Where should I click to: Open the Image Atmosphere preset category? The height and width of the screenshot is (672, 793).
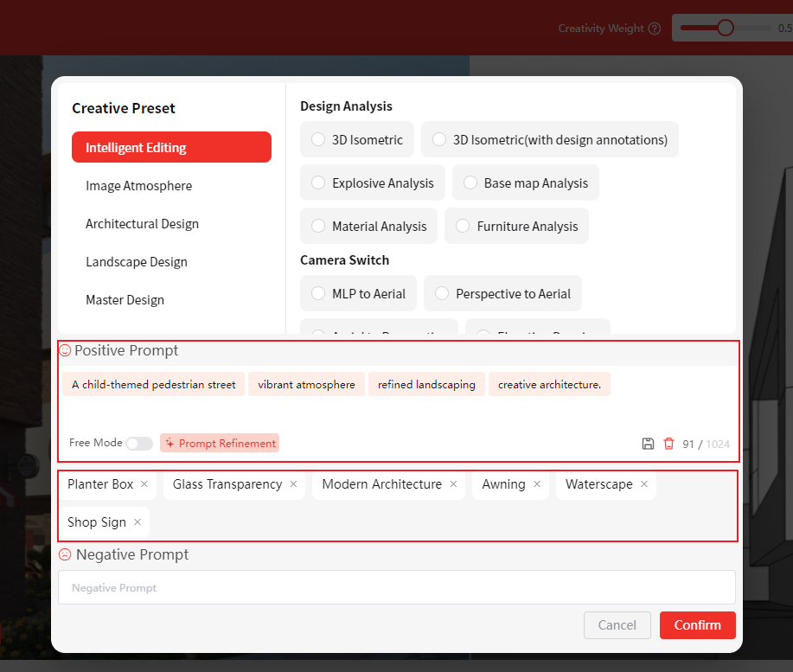(x=138, y=186)
